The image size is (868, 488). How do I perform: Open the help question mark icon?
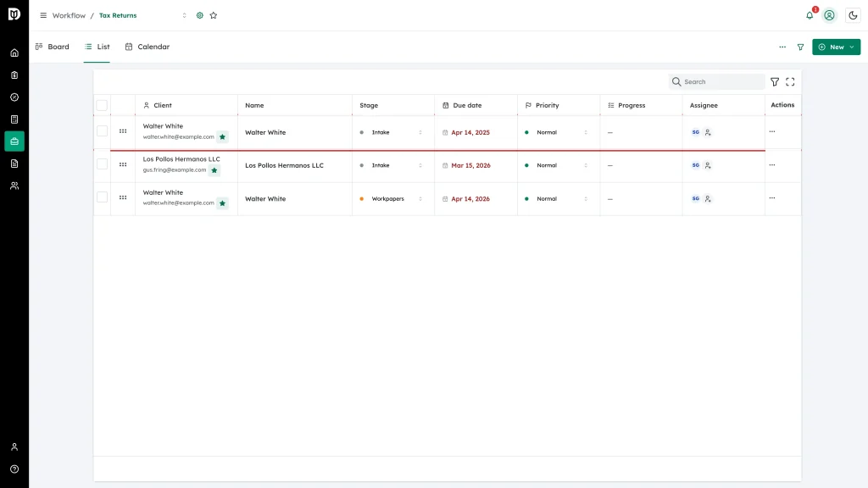[x=14, y=469]
